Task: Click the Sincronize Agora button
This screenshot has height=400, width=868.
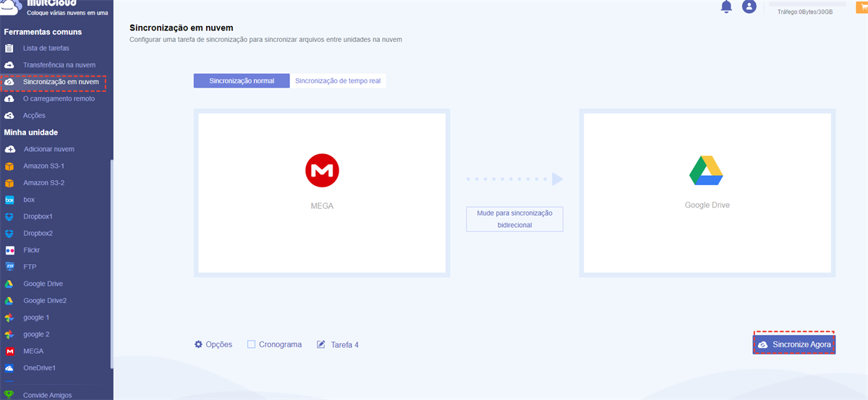Action: click(794, 345)
